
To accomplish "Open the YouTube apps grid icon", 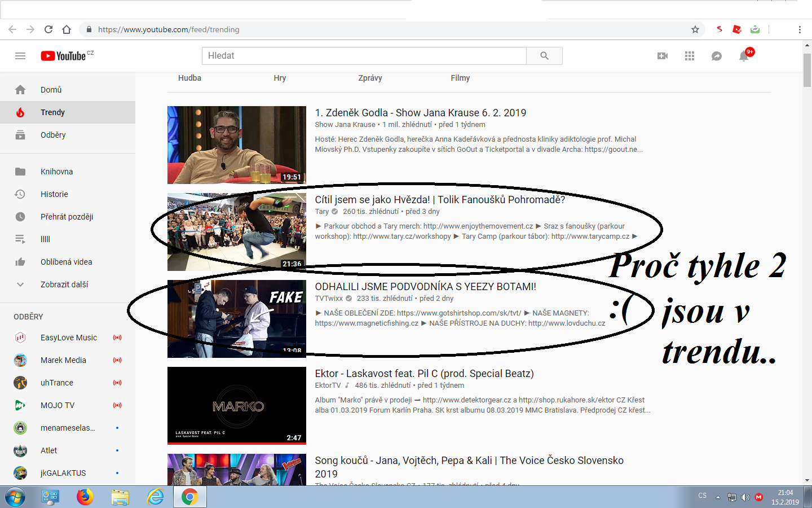I will 690,56.
